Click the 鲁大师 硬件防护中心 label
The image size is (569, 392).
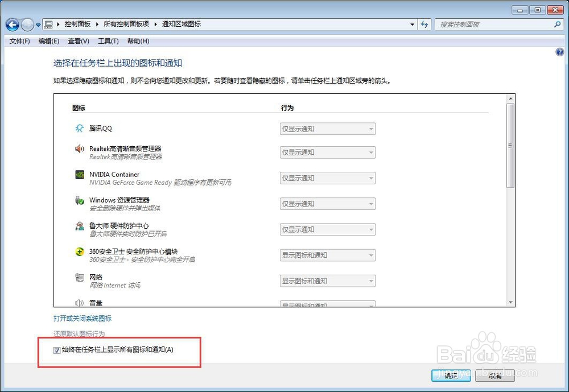[x=119, y=225]
